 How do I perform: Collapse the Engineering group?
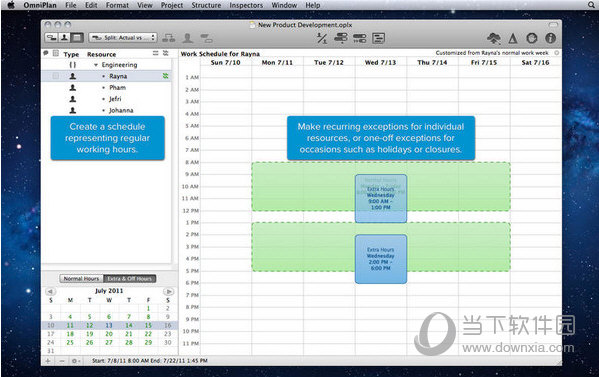96,65
